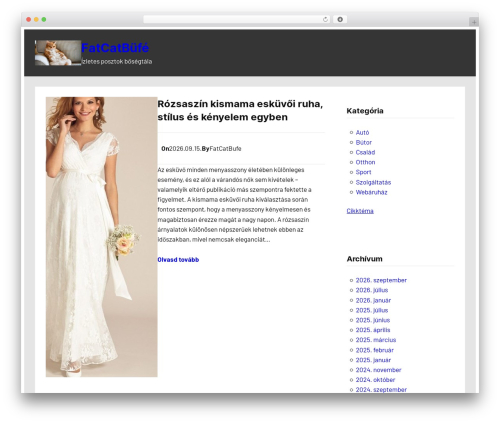Minimize the browser window with yellow button
Image resolution: width=500 pixels, height=423 pixels.
[36, 20]
